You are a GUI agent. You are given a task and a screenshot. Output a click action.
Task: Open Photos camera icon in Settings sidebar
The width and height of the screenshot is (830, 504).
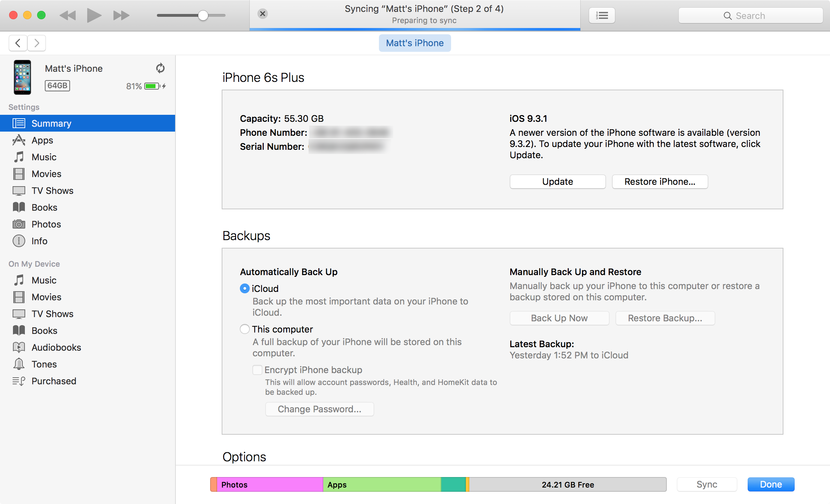pyautogui.click(x=19, y=224)
